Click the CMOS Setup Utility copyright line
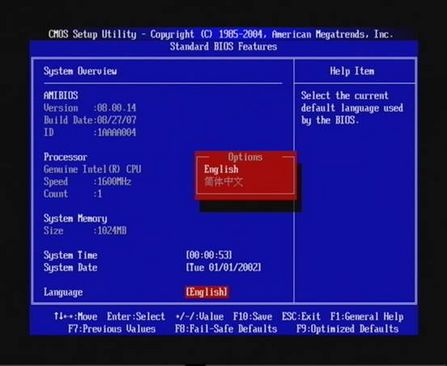 tap(221, 34)
